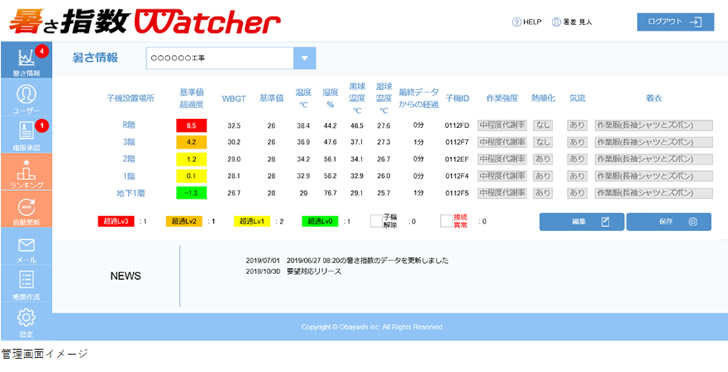Open 熱順化 dropdown for 3階 row

coord(542,142)
